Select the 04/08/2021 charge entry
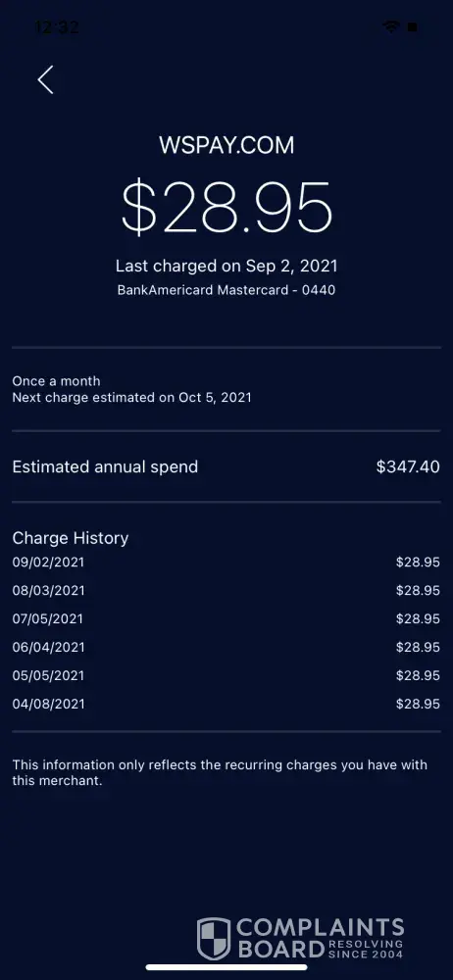 pyautogui.click(x=226, y=704)
